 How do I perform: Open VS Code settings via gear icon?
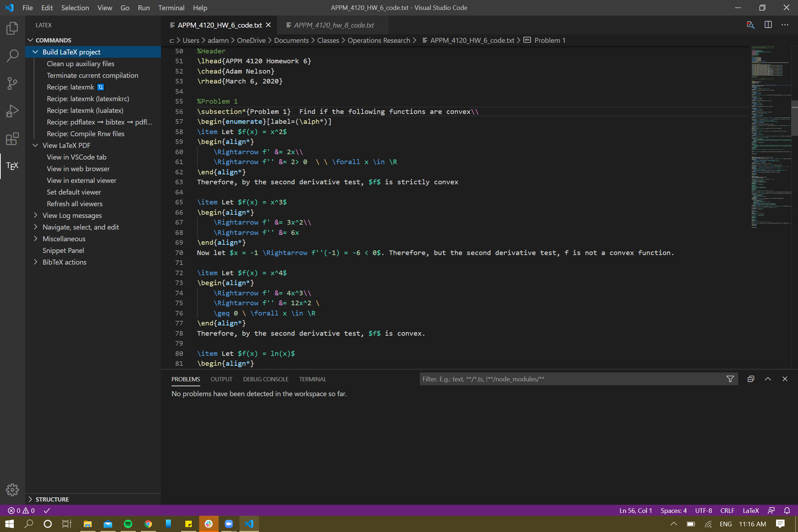click(12, 490)
